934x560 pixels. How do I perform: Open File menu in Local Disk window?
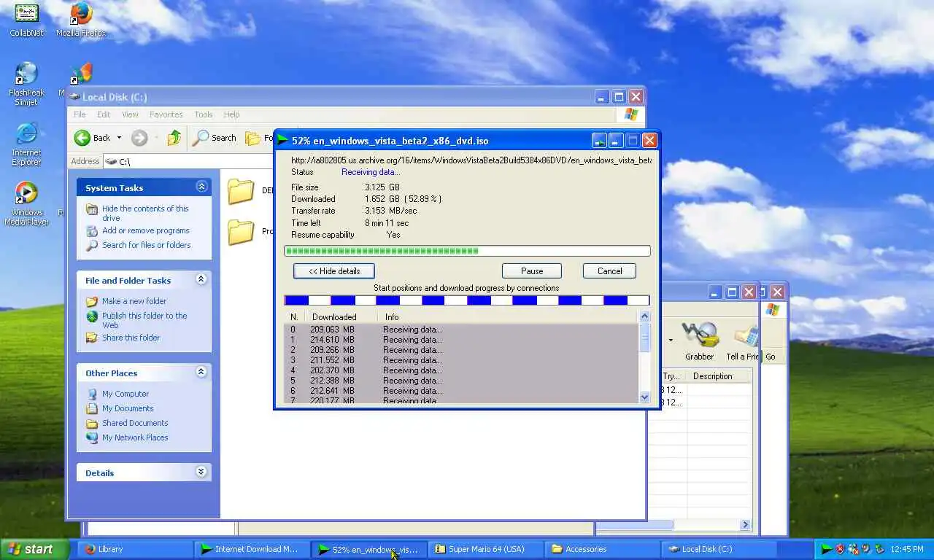pos(80,114)
